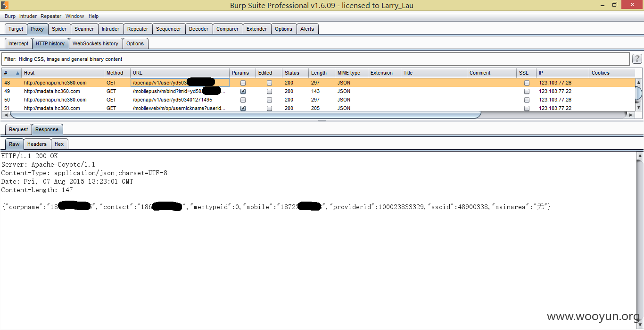Image resolution: width=644 pixels, height=330 pixels.
Task: Sort history by MIME type column
Action: point(351,73)
